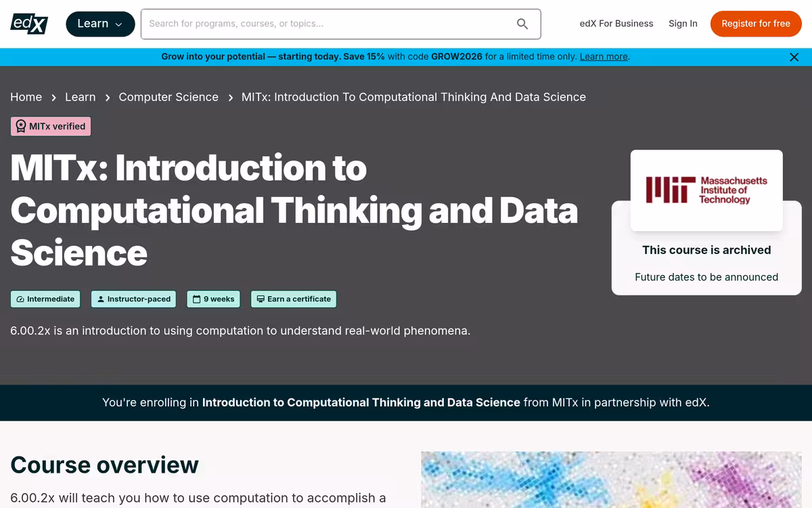Dismiss the promo banner with X
The height and width of the screenshot is (508, 812).
794,57
